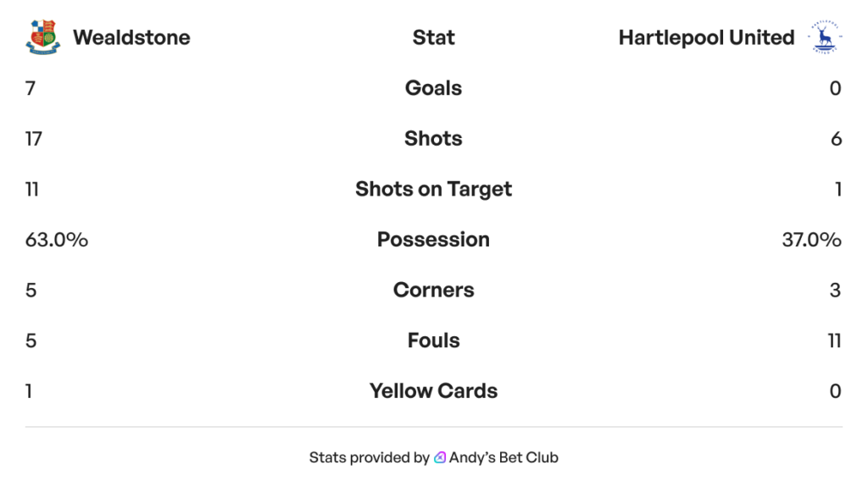
Task: Click Hartlepool's 6 shots value
Action: [837, 139]
